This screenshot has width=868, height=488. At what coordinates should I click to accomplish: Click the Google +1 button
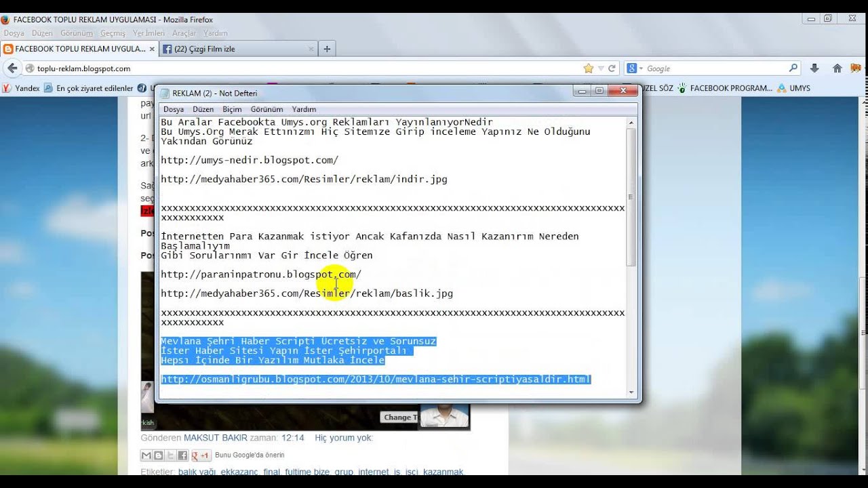pyautogui.click(x=201, y=455)
